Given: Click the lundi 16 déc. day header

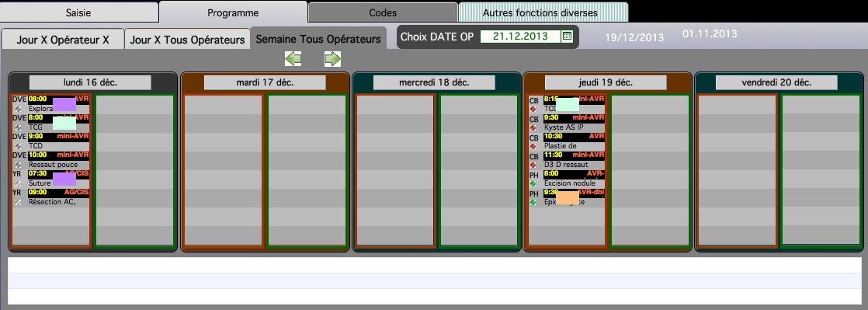Looking at the screenshot, I should click(x=90, y=82).
